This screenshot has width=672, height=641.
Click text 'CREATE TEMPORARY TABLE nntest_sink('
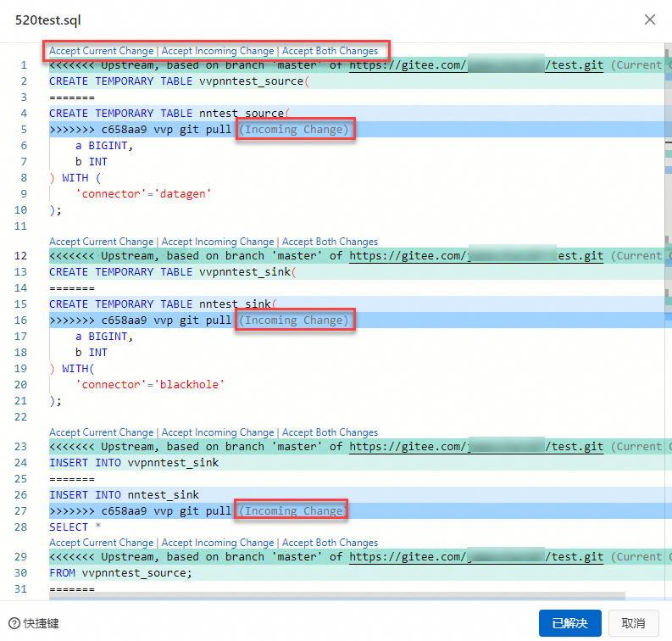tap(163, 304)
